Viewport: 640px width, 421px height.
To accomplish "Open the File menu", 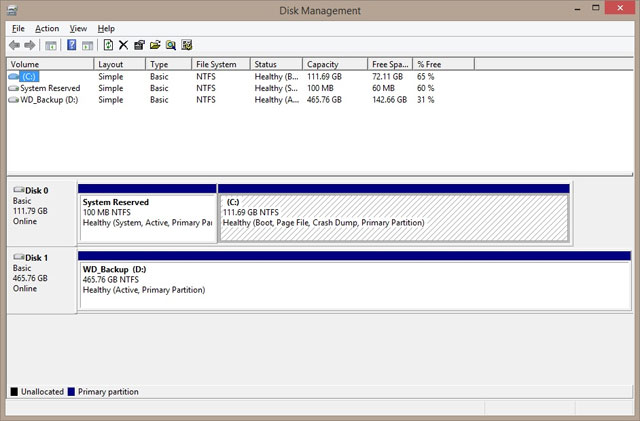I will point(18,29).
